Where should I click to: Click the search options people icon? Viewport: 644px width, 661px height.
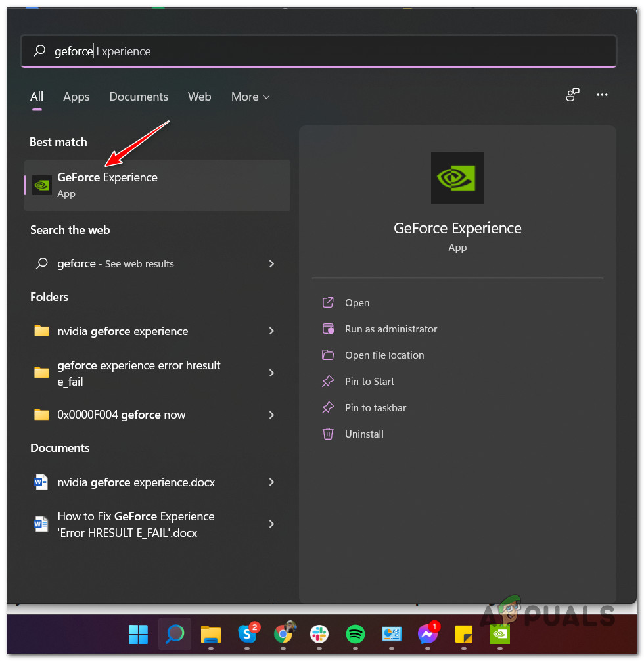(572, 95)
